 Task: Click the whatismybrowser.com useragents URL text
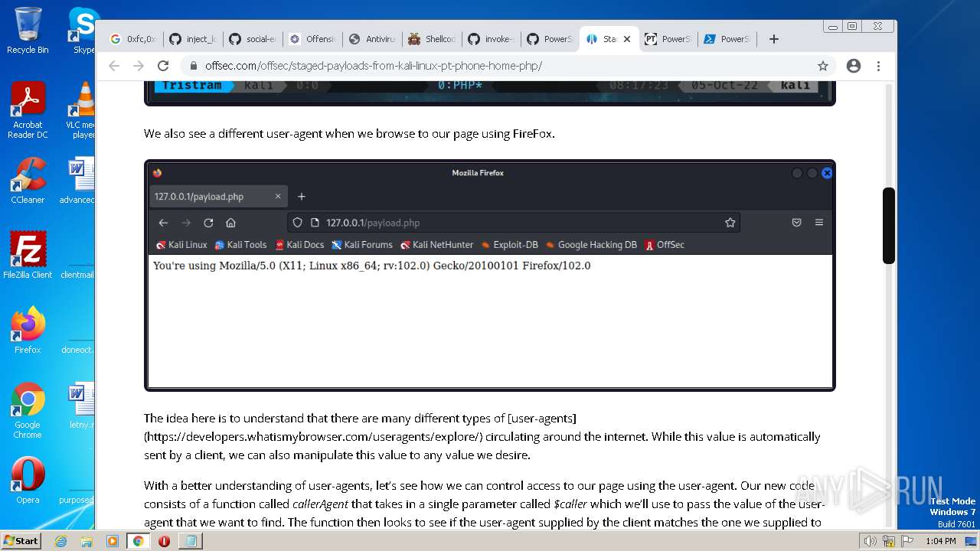tap(313, 437)
